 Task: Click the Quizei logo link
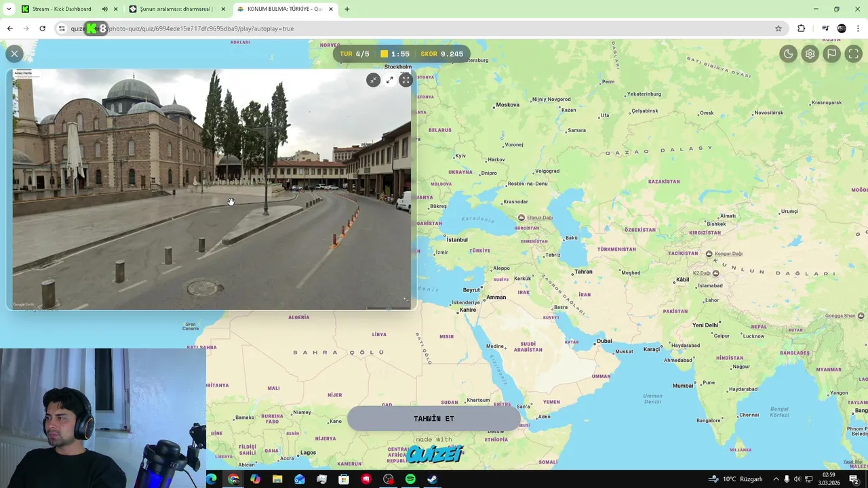(435, 453)
